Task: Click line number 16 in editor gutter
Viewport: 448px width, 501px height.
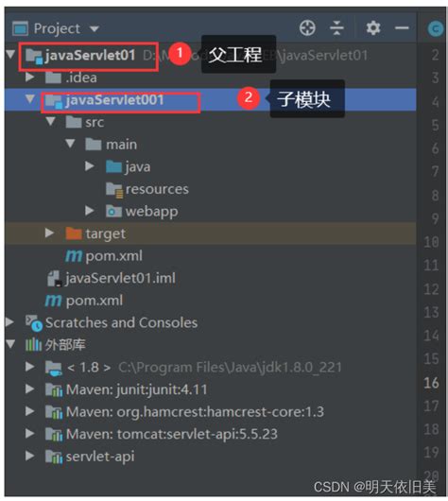Action: [431, 383]
